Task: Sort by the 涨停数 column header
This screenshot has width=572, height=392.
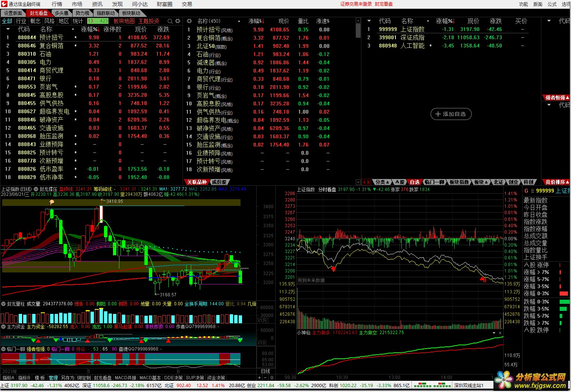Action: tap(113, 29)
